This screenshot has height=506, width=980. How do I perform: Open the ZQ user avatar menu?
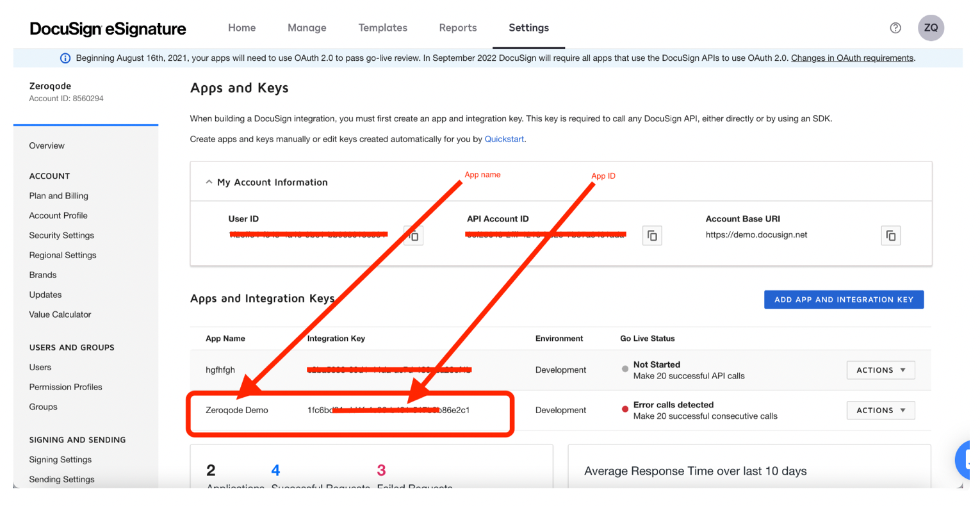pyautogui.click(x=931, y=28)
